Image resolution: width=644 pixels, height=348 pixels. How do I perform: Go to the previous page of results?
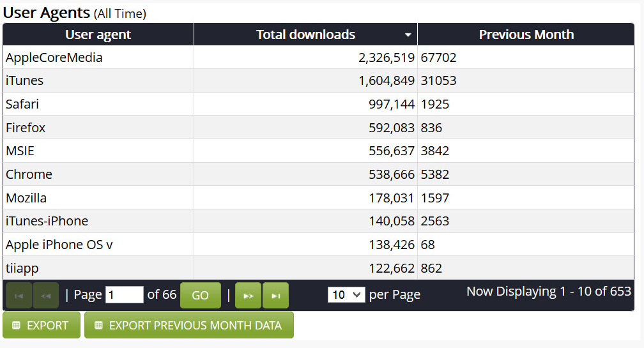point(45,296)
